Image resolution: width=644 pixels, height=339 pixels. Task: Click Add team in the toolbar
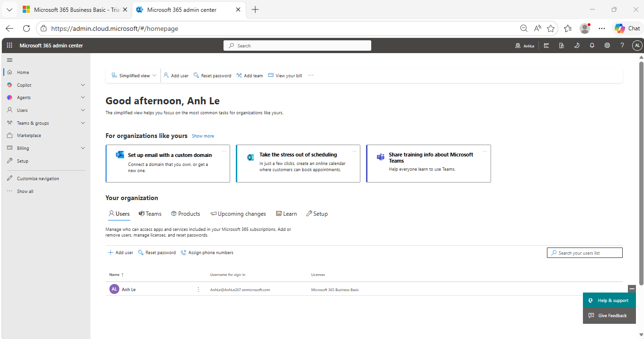[250, 75]
